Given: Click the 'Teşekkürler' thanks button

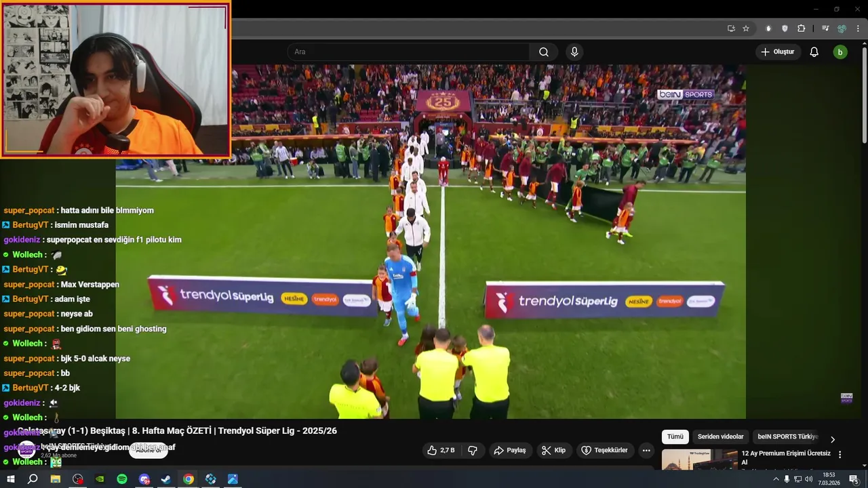Looking at the screenshot, I should pos(605,450).
